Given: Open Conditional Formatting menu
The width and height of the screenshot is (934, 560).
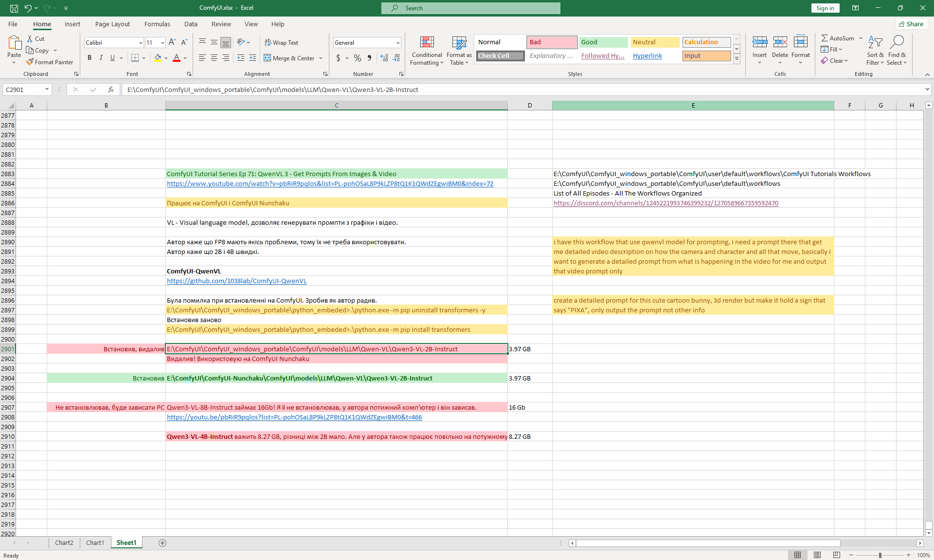Looking at the screenshot, I should [x=427, y=51].
